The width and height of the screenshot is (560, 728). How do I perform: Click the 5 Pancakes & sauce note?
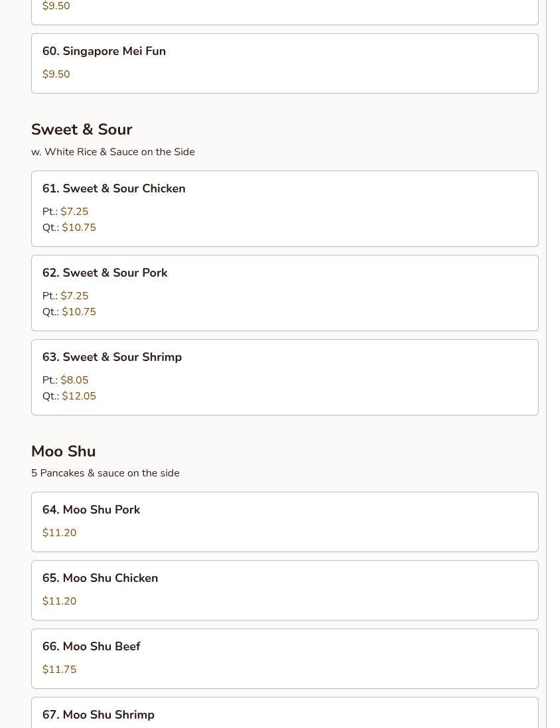click(x=105, y=473)
